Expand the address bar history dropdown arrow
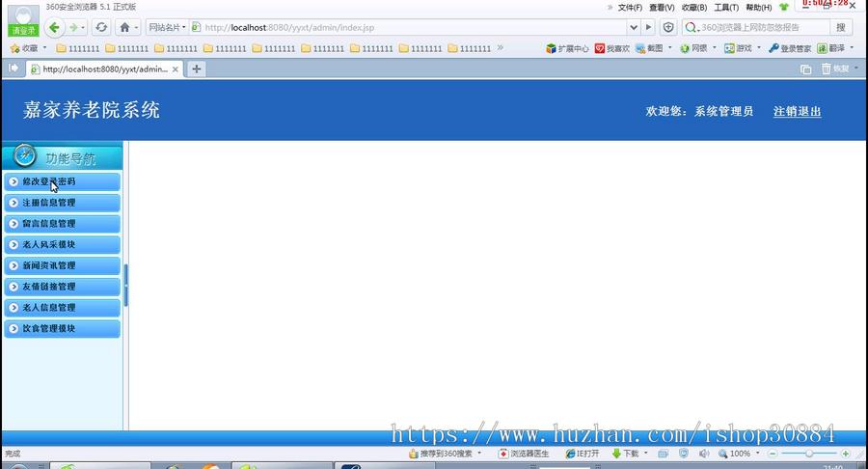868x469 pixels. tap(634, 27)
